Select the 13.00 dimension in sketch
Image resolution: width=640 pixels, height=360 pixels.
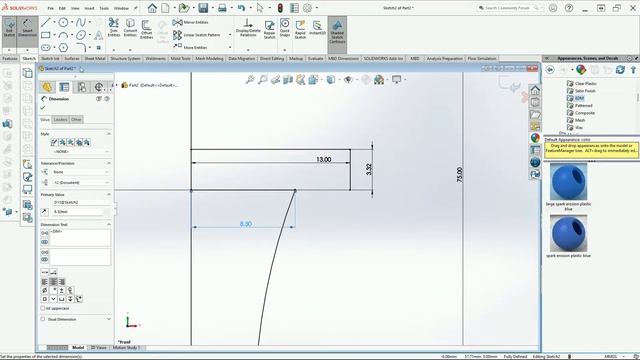[x=324, y=160]
